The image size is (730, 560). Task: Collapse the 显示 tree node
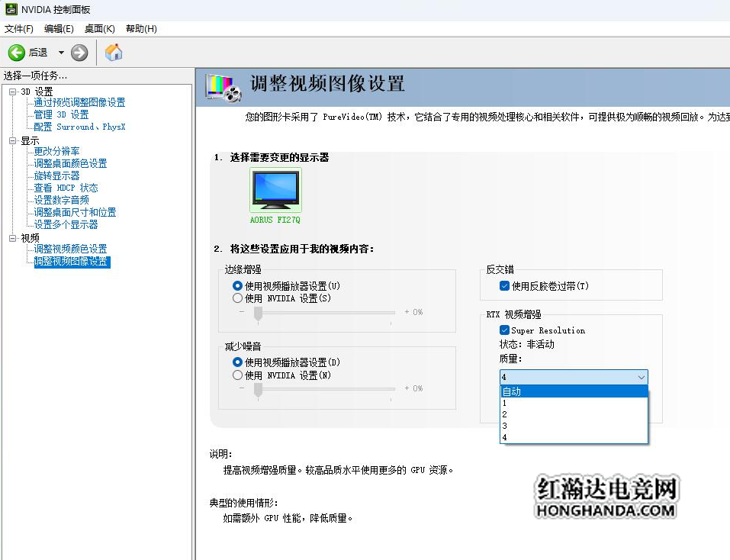click(x=12, y=140)
